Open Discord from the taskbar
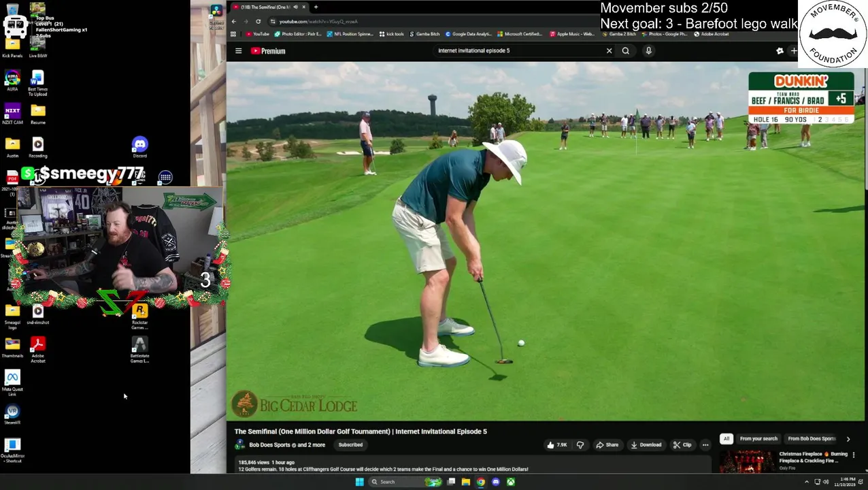 (495, 482)
